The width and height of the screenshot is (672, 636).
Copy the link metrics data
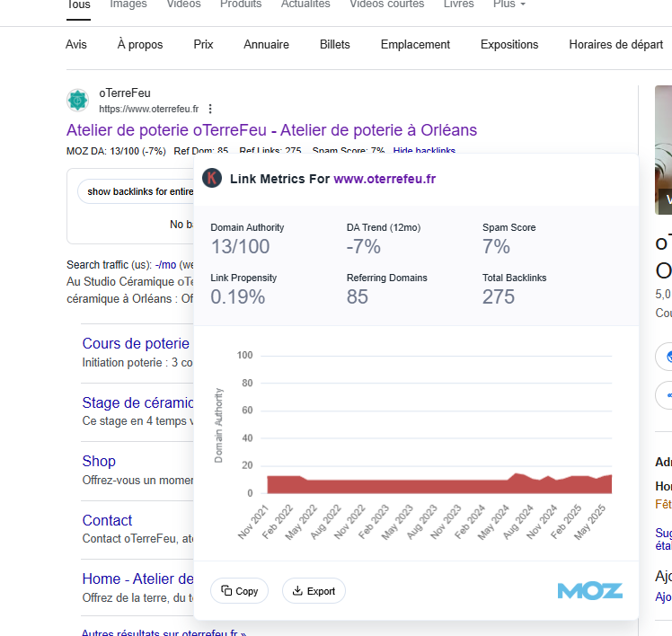[239, 591]
